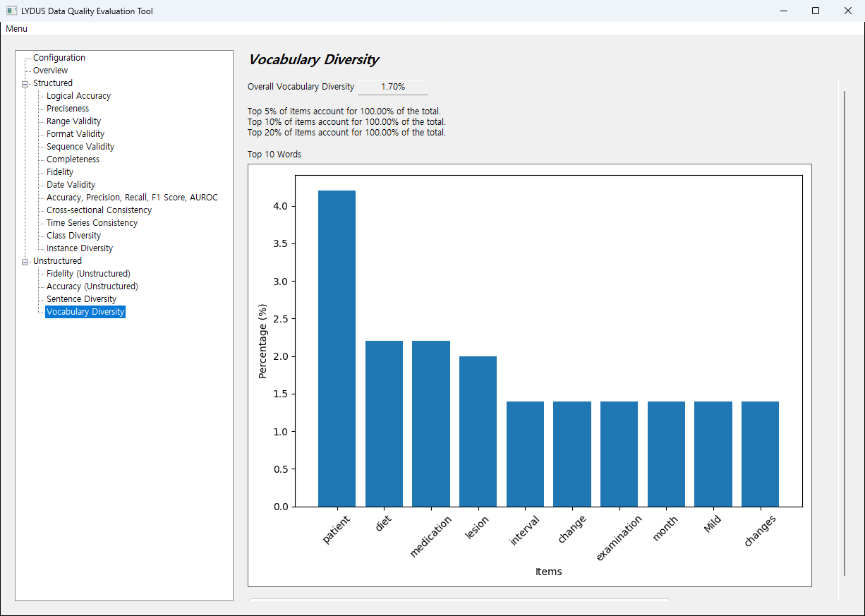Click the 'interval' bar in the chart
The width and height of the screenshot is (865, 616).
click(x=525, y=454)
